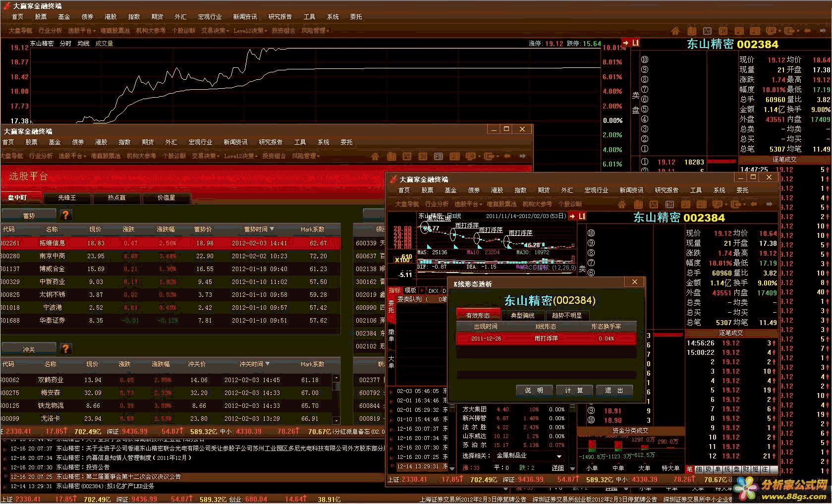
Task: Click the F10 icon in the back window toolbar
Action: coord(755,31)
